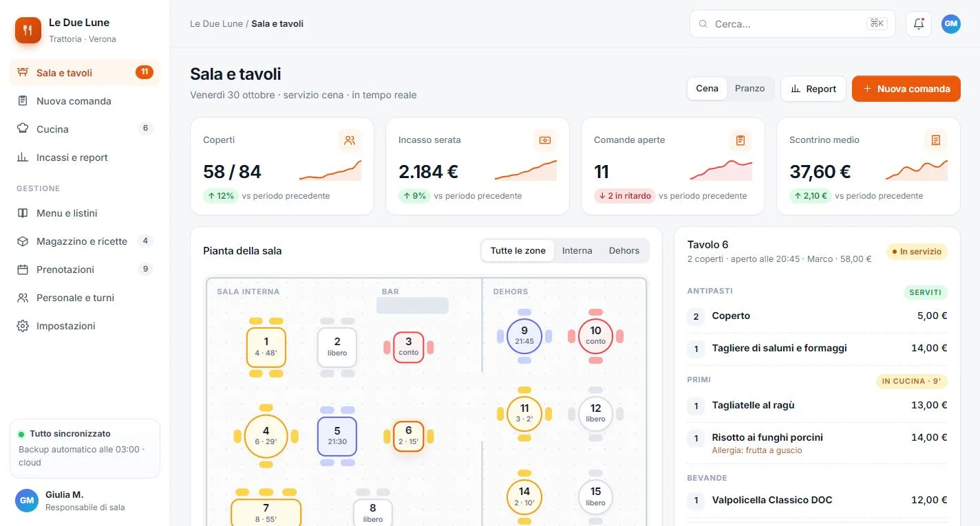Select free table 12
The image size is (980, 526).
point(596,414)
